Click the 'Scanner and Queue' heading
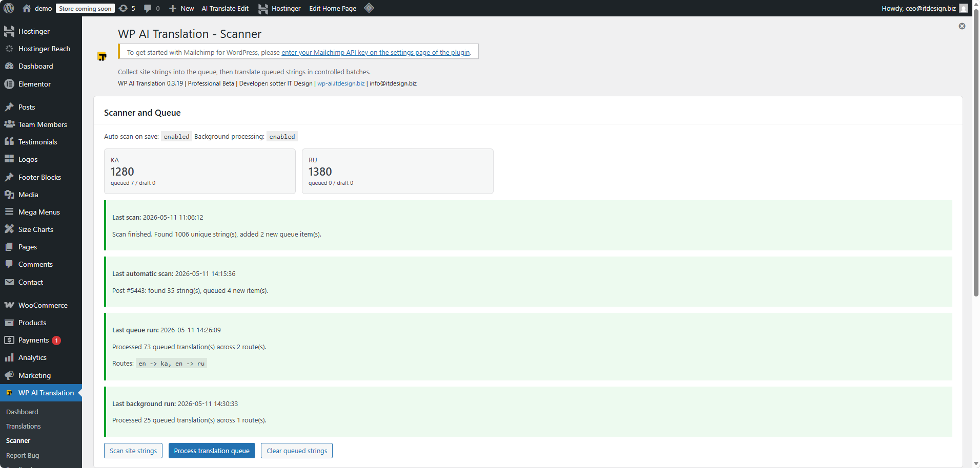Screen dimensions: 980x468 click(142, 113)
